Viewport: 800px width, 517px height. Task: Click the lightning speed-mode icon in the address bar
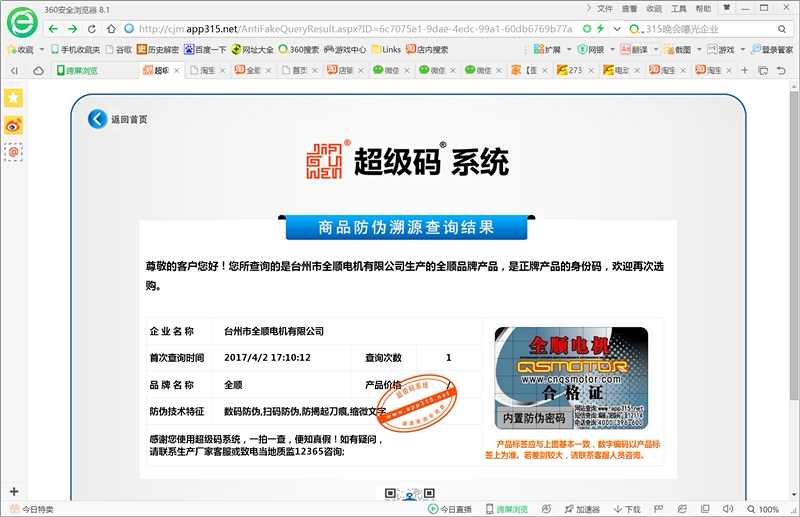tap(601, 29)
